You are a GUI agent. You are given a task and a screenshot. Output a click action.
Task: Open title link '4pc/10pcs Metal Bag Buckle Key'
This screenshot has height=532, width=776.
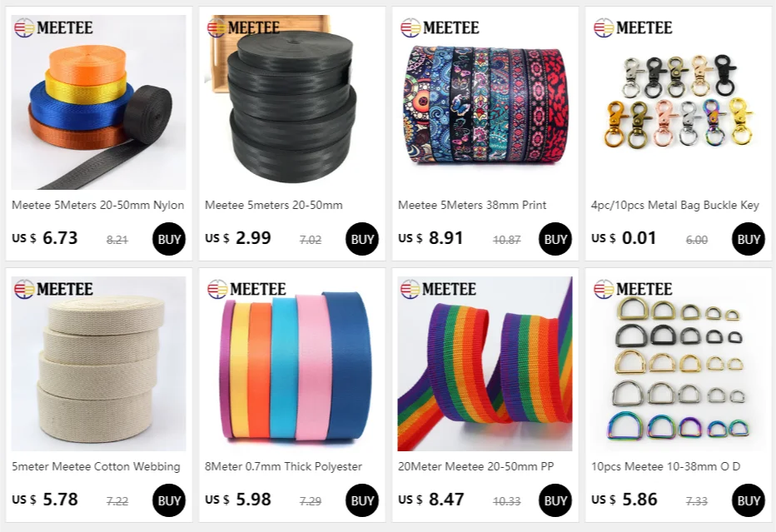click(675, 205)
